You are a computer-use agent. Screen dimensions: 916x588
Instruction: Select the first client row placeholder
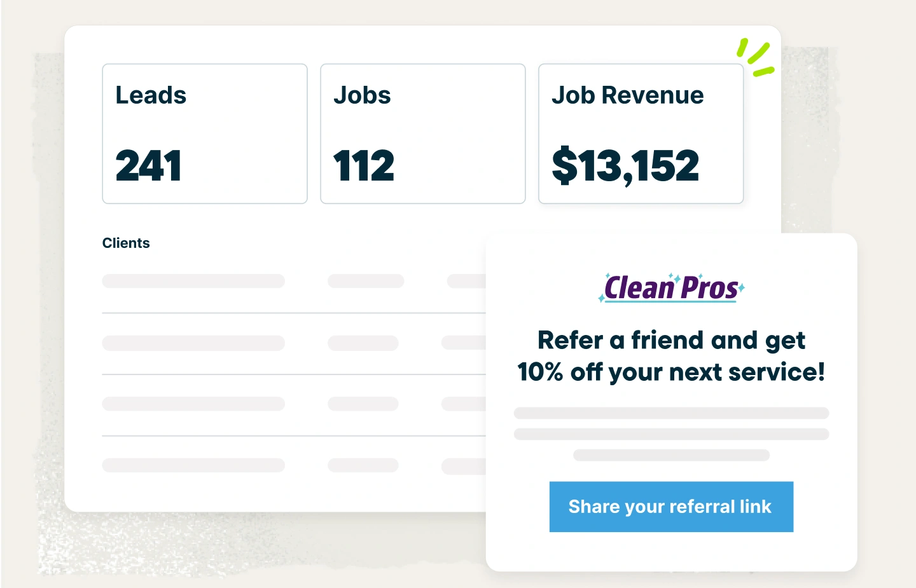coord(294,281)
